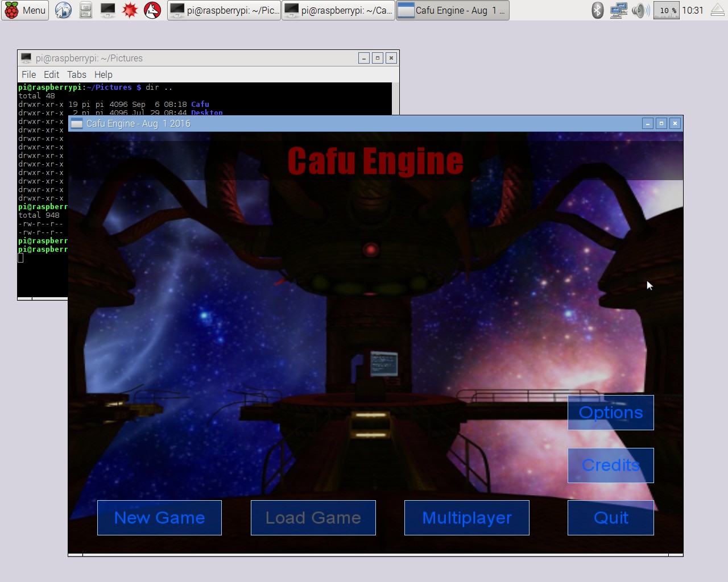Click the CPU usage 10% monitor
728x582 pixels.
tap(667, 10)
